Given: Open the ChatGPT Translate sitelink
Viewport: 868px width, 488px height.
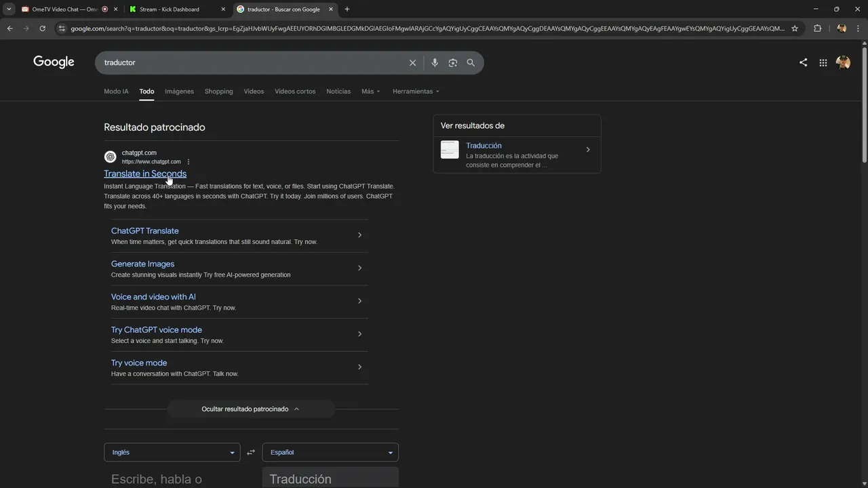Looking at the screenshot, I should (145, 231).
